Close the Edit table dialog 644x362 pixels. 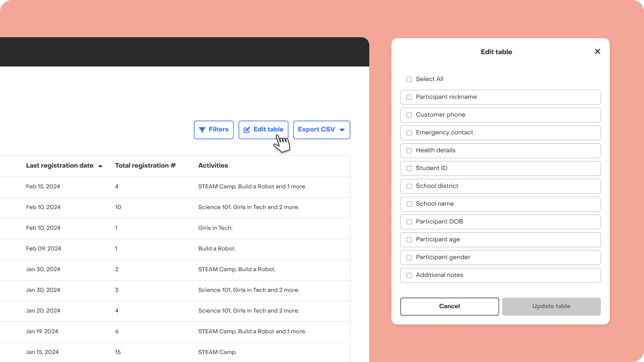(x=597, y=51)
